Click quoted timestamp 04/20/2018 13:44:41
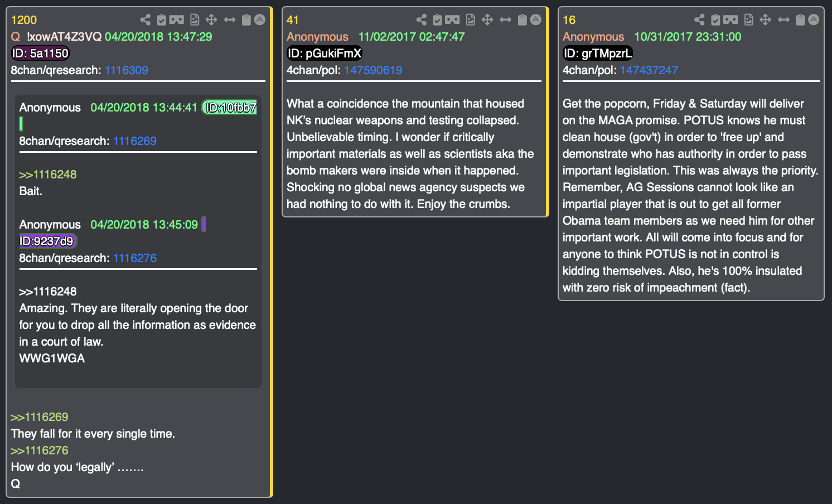 coord(144,108)
